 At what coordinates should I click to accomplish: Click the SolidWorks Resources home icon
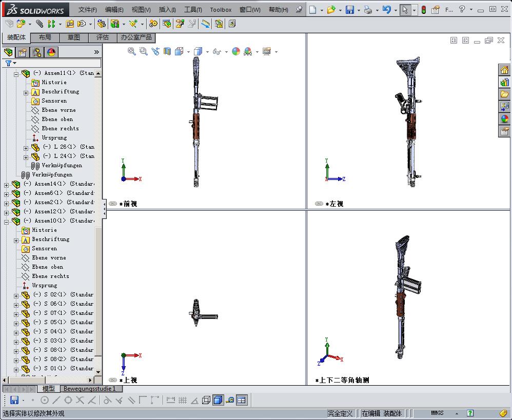504,70
